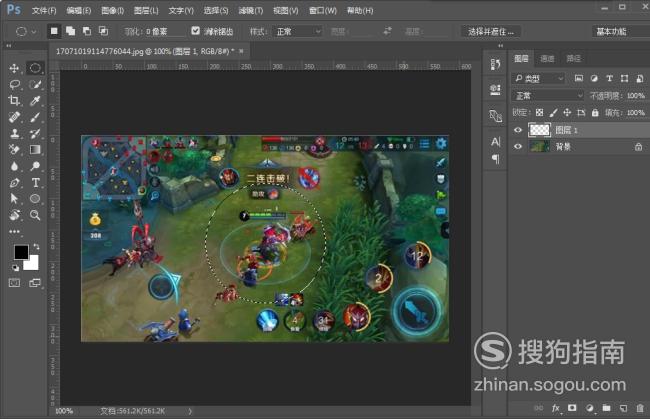Select the Quick Selection tool
The width and height of the screenshot is (650, 419).
[35, 85]
